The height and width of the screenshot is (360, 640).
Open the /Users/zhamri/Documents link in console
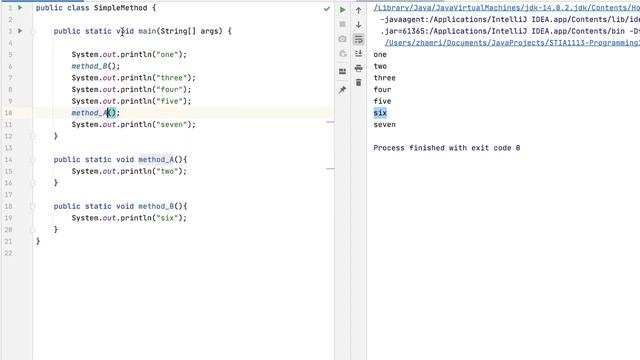pyautogui.click(x=512, y=43)
